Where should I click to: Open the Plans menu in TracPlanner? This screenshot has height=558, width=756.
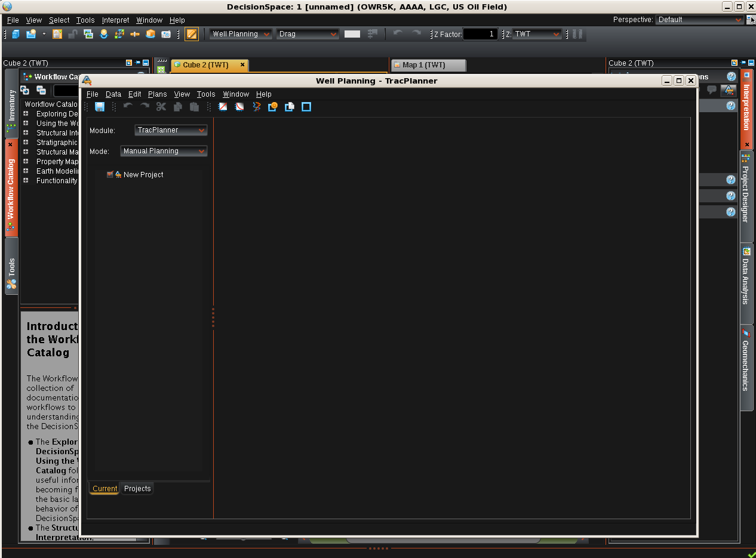click(x=158, y=94)
